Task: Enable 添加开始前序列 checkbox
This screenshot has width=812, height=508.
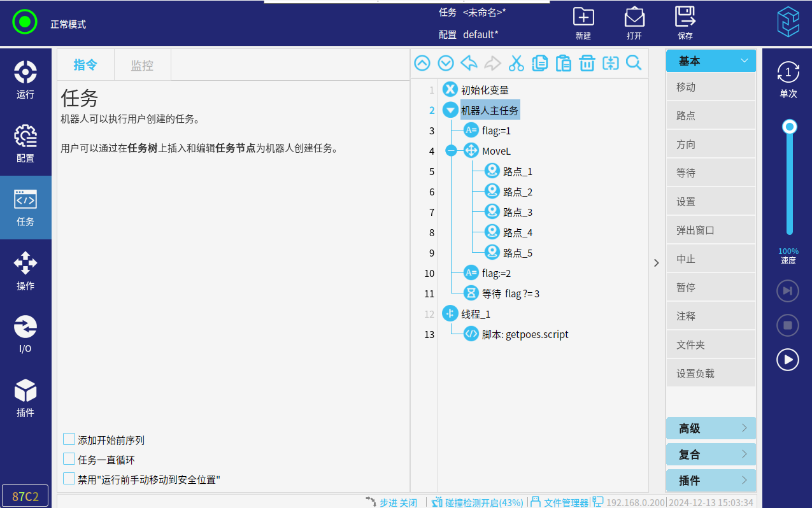Action: click(x=69, y=439)
